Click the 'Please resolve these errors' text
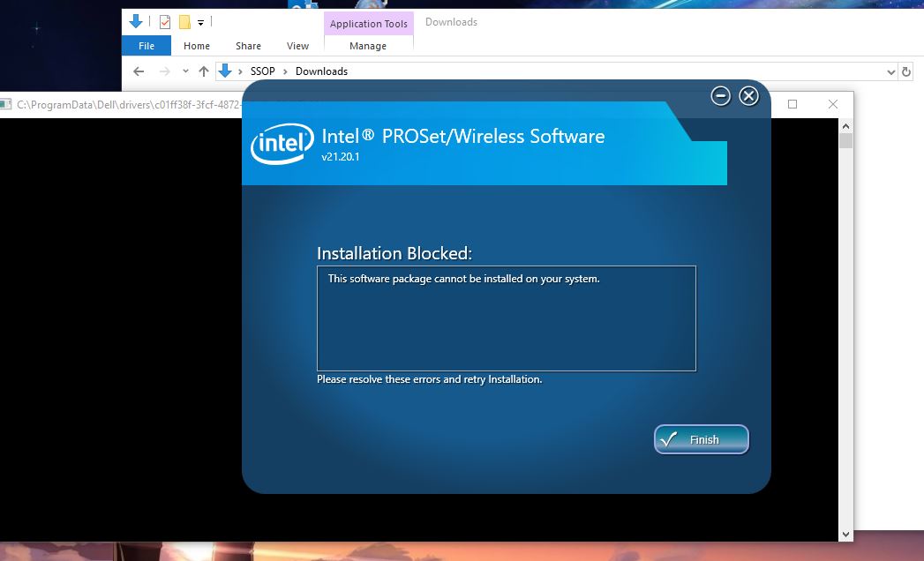Viewport: 924px width, 561px height. tap(429, 379)
